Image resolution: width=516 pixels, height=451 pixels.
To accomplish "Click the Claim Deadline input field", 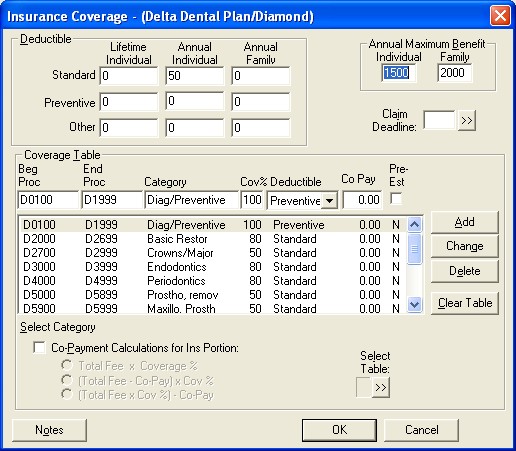I will pyautogui.click(x=439, y=120).
